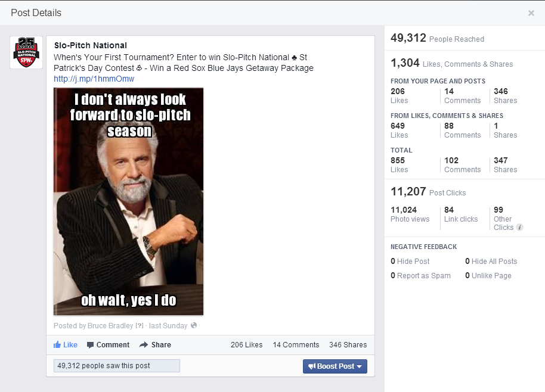Open the meme photo in the post
The image size is (545, 392).
[x=129, y=201]
